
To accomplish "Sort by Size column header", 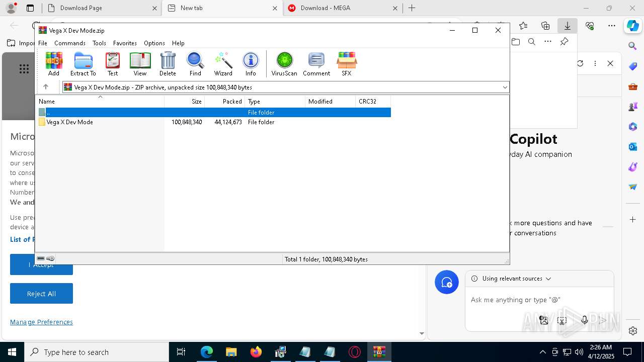I will 185,102.
